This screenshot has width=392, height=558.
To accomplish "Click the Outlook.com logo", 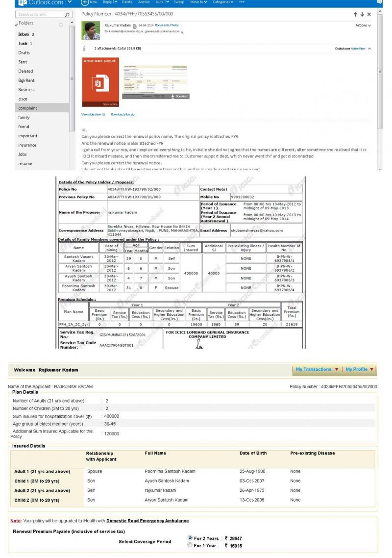I will (x=41, y=2).
